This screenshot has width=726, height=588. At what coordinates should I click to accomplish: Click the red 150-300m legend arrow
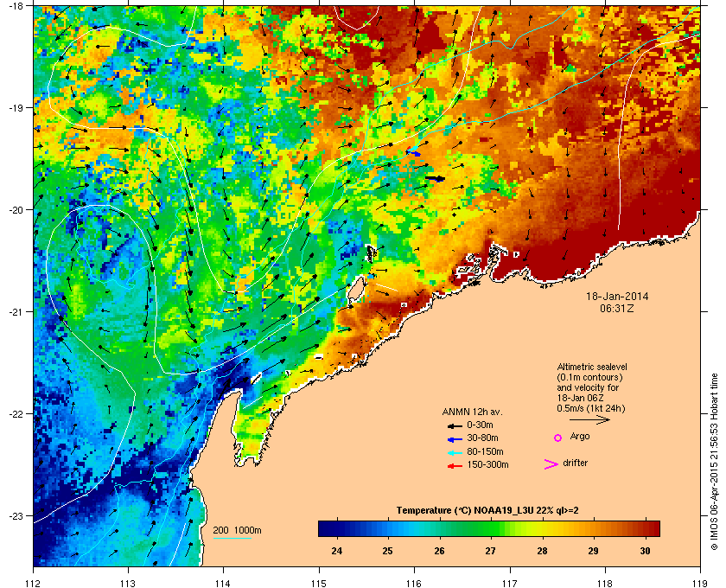pos(455,466)
